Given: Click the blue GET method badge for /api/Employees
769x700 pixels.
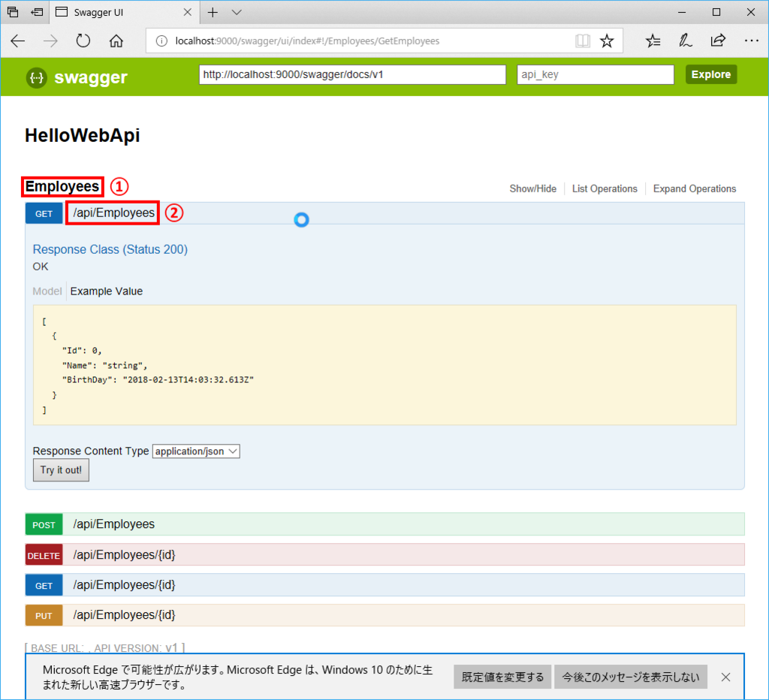Looking at the screenshot, I should (x=44, y=213).
